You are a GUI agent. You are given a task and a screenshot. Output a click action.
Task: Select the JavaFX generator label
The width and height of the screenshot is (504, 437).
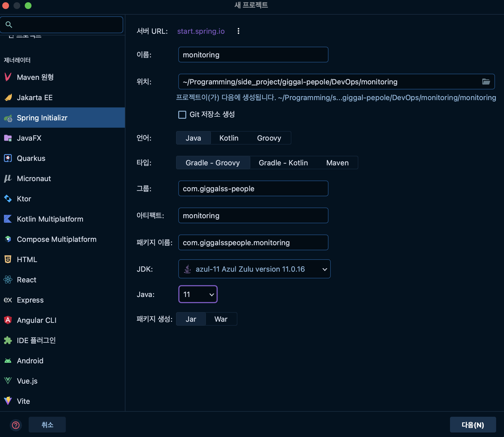[x=29, y=138]
